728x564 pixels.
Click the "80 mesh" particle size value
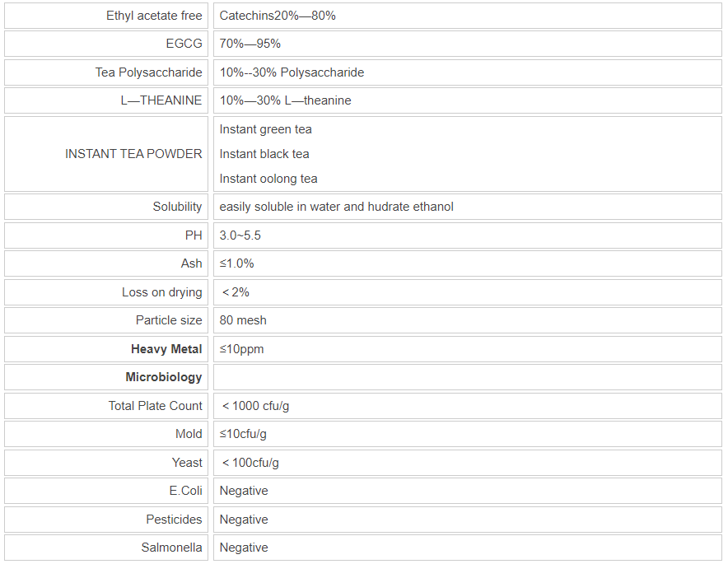point(243,320)
